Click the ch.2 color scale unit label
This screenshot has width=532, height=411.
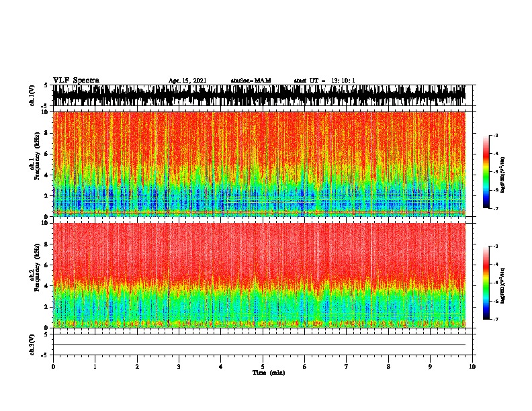(503, 286)
